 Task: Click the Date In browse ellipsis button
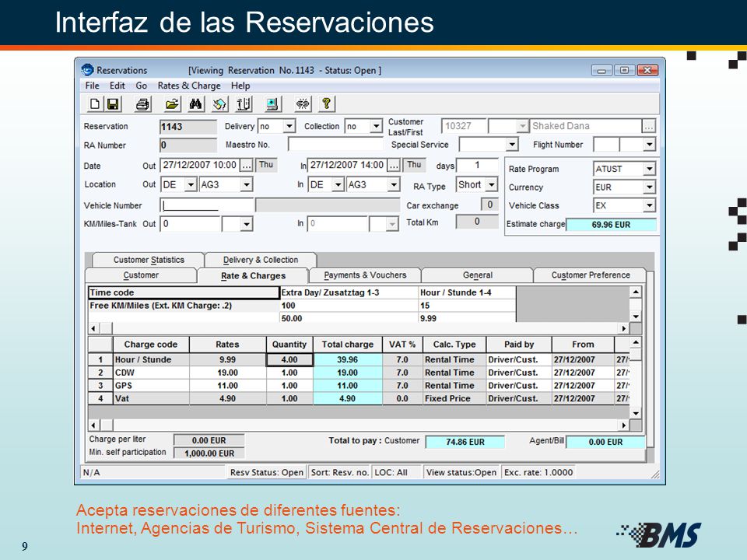pos(394,165)
